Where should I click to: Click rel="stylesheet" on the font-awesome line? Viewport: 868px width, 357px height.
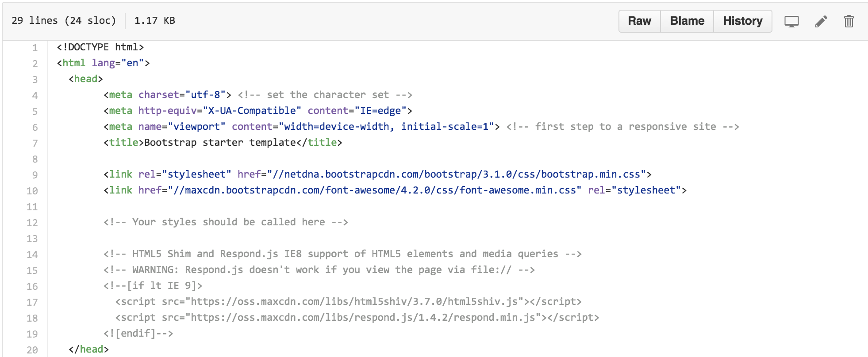[634, 190]
